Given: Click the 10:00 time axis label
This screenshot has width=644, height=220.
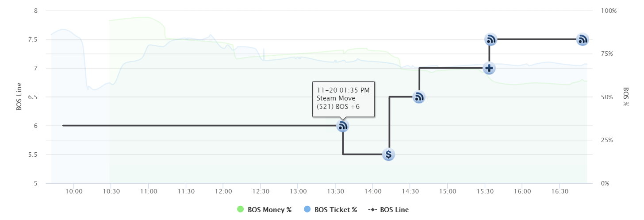Looking at the screenshot, I should coord(74,191).
